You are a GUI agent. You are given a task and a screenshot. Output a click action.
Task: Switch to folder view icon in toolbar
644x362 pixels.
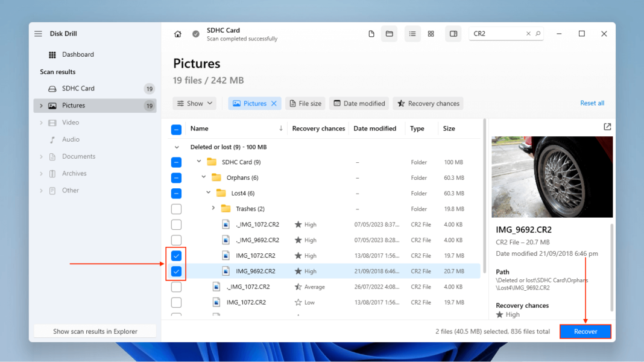coord(390,34)
